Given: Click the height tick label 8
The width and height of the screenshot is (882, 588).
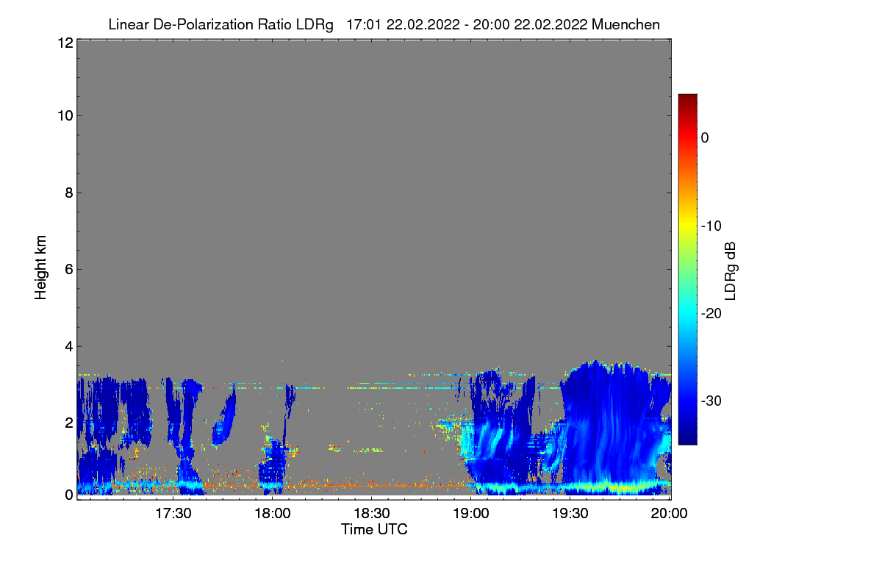Looking at the screenshot, I should [68, 193].
